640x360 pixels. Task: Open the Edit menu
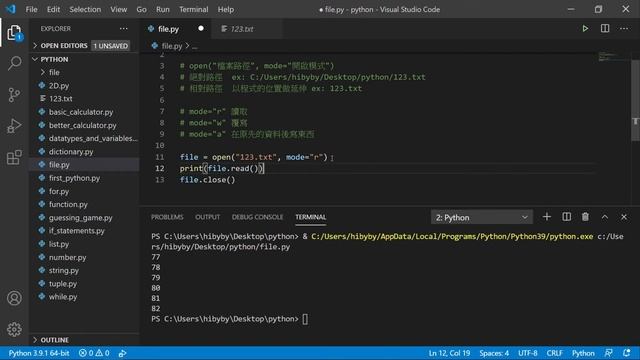coord(53,9)
